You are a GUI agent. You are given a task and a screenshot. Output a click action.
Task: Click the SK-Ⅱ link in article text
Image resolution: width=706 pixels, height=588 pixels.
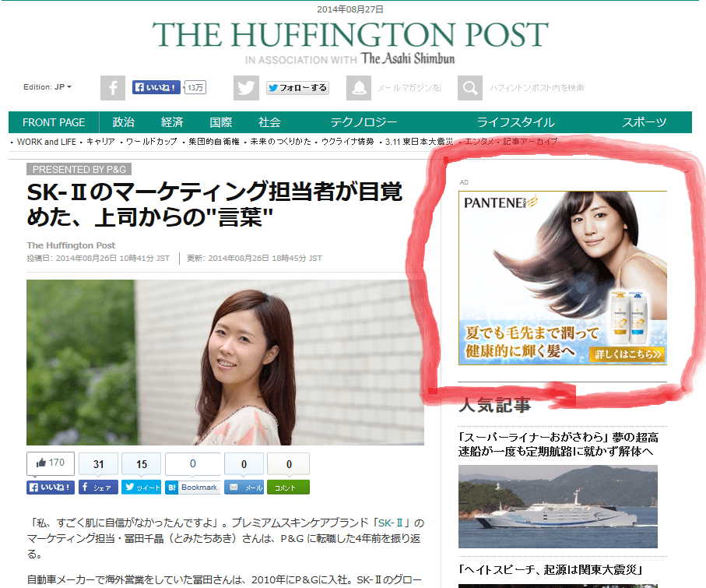coord(391,523)
